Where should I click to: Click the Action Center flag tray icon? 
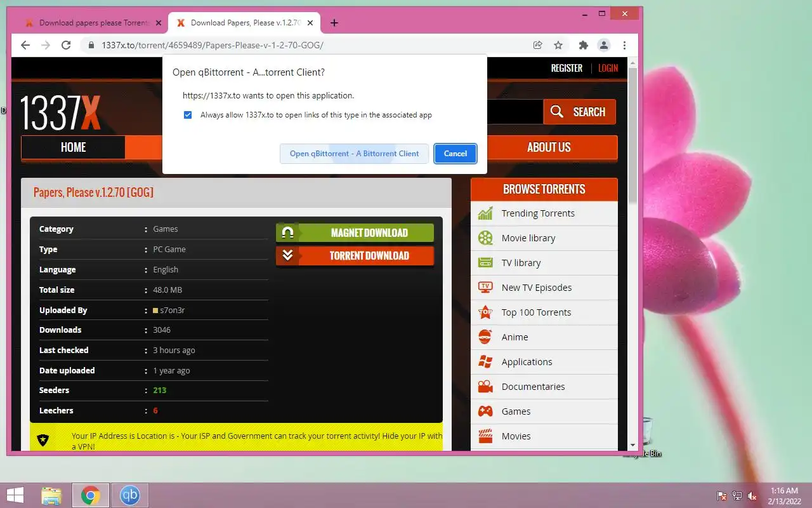click(x=722, y=496)
